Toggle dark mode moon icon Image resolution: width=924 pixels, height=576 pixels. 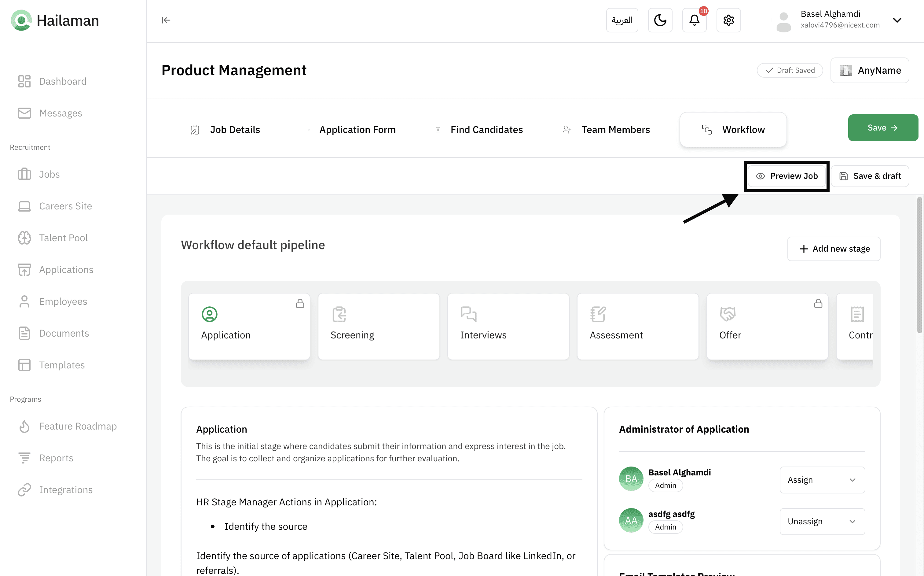click(x=660, y=20)
